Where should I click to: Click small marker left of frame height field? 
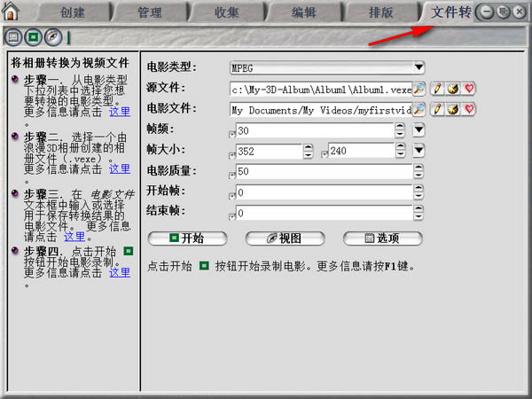[325, 154]
